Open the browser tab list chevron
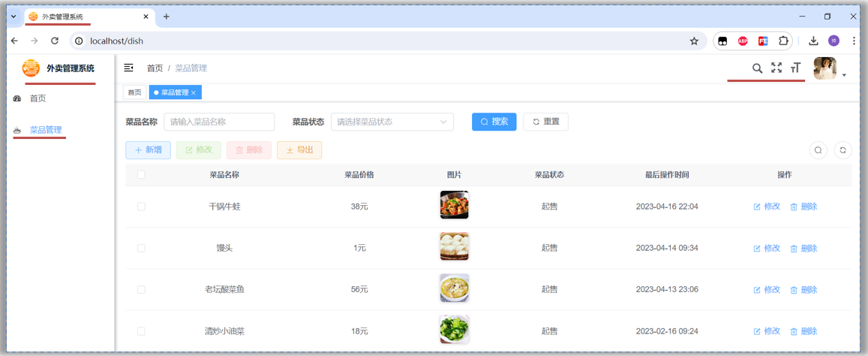This screenshot has width=868, height=356. [13, 17]
